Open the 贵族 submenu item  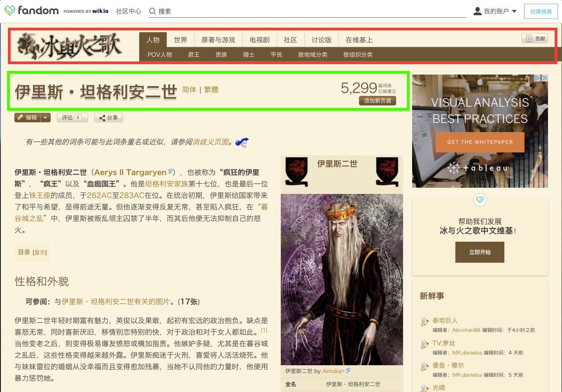[221, 54]
